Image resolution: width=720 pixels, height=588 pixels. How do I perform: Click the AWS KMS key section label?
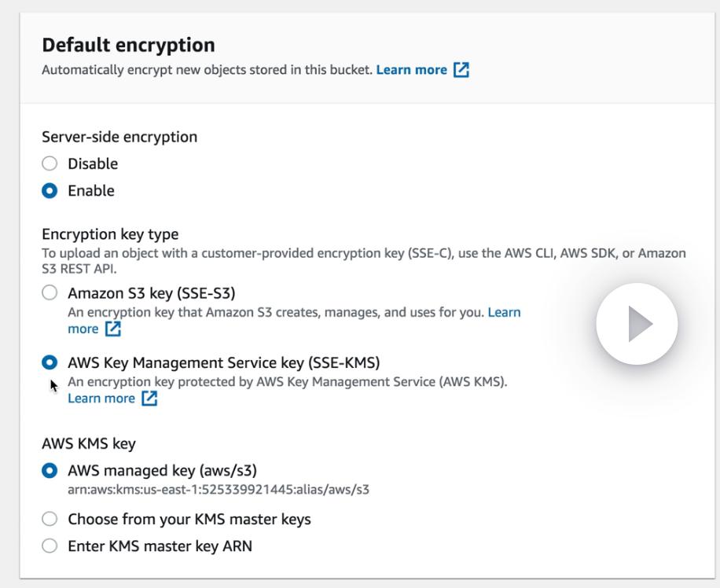89,443
